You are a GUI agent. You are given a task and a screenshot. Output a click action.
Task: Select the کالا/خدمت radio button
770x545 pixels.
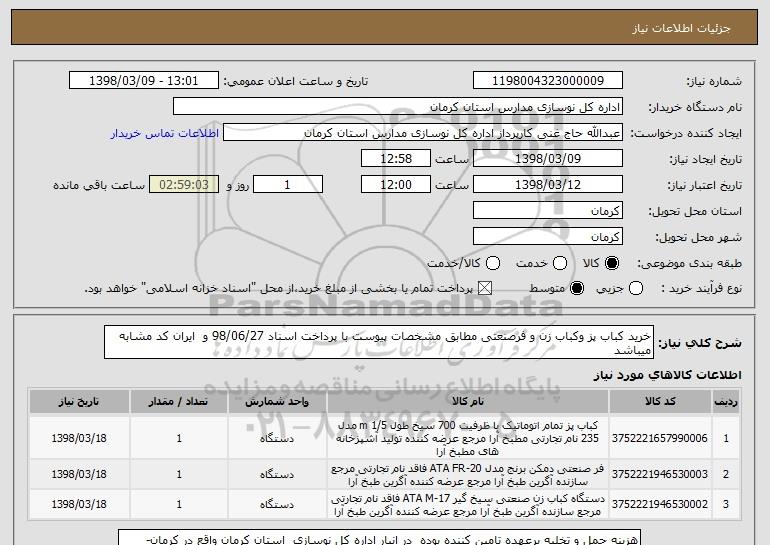493,264
